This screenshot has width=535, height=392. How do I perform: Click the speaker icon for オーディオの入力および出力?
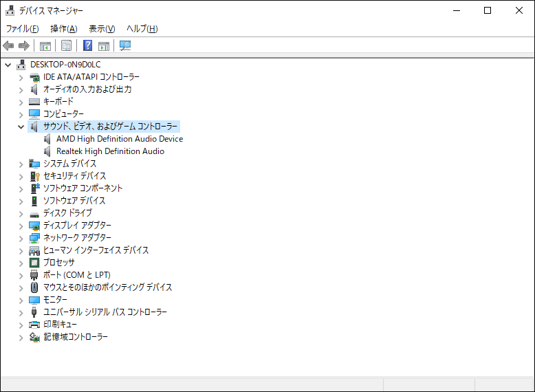[34, 89]
